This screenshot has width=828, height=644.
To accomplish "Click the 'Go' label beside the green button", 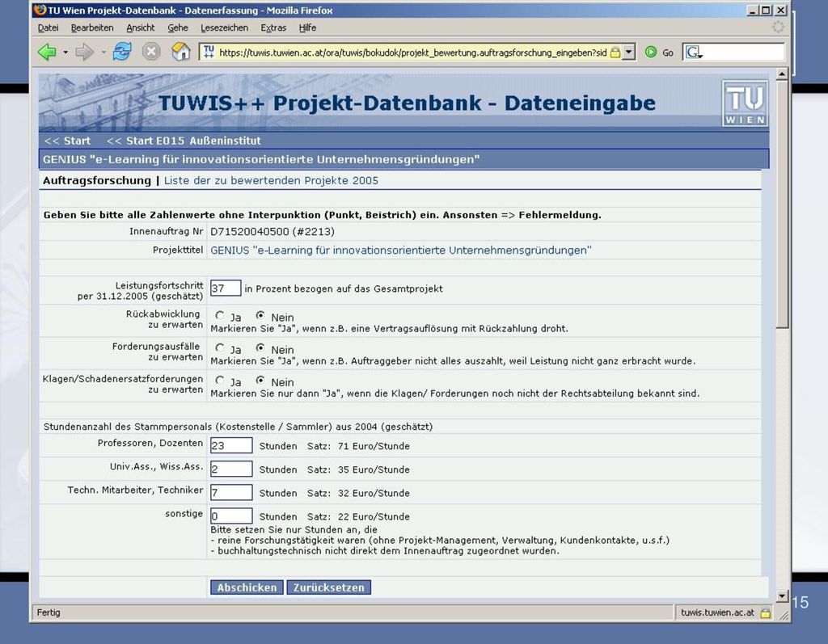I will pyautogui.click(x=668, y=53).
